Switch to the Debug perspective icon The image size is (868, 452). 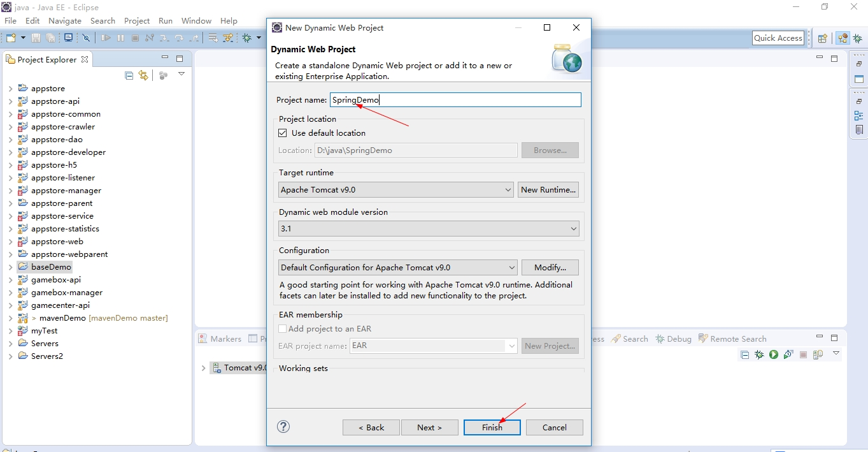pyautogui.click(x=858, y=38)
